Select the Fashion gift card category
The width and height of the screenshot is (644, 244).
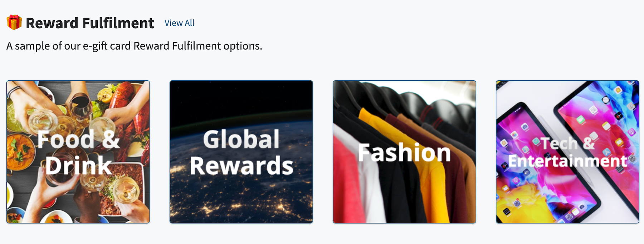[x=404, y=152]
